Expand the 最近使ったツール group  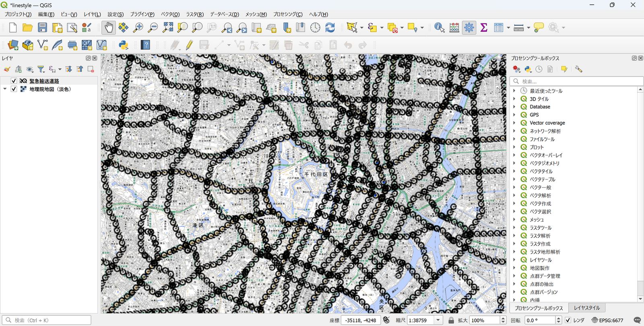514,91
